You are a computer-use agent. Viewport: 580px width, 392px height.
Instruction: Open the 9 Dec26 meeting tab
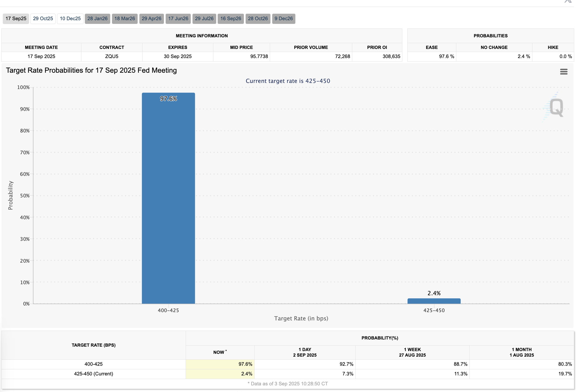284,19
